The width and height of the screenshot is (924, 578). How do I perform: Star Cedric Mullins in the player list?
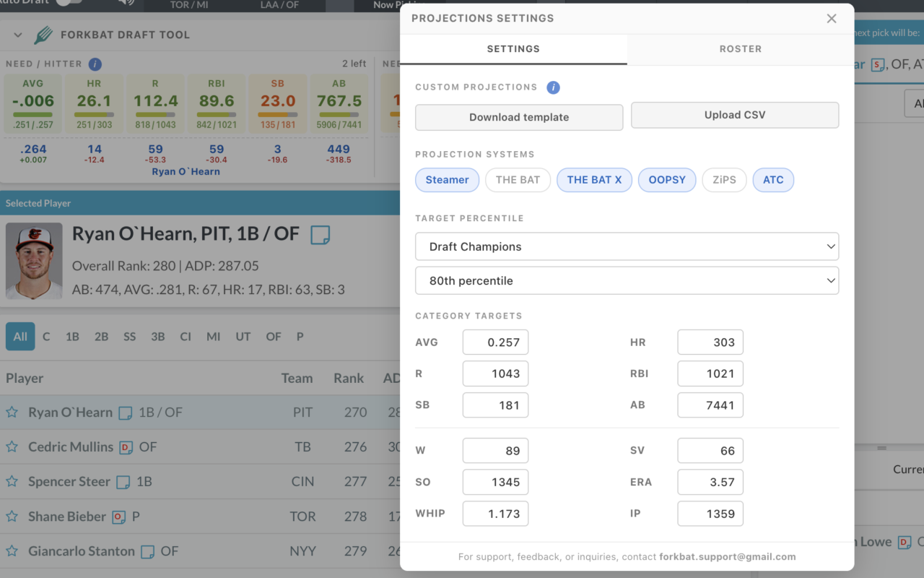point(12,447)
